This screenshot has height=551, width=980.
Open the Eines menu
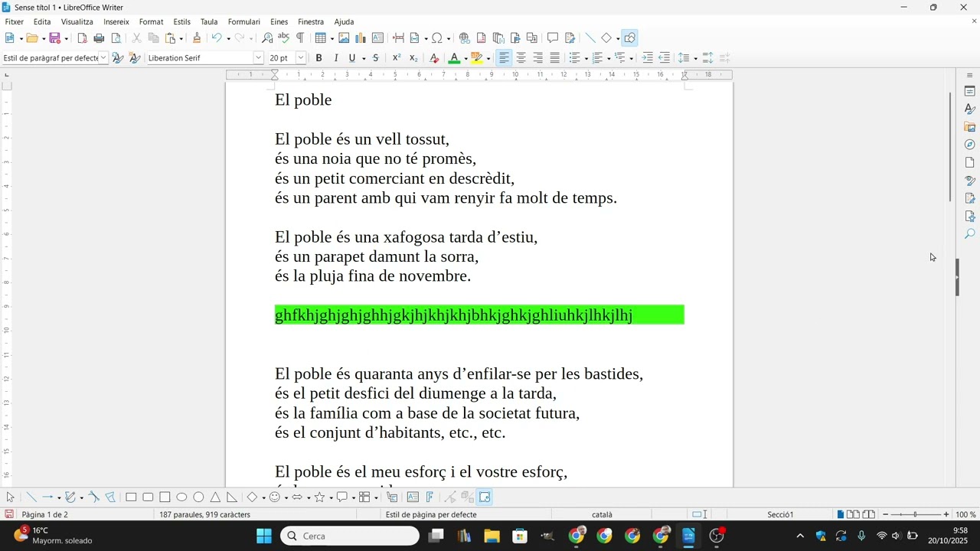pos(279,21)
